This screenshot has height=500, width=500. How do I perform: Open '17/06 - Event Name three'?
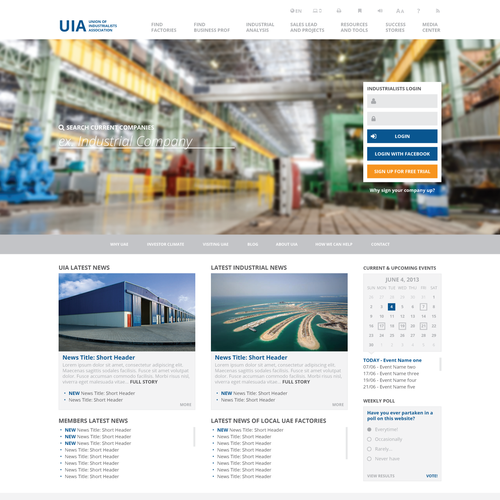point(391,374)
